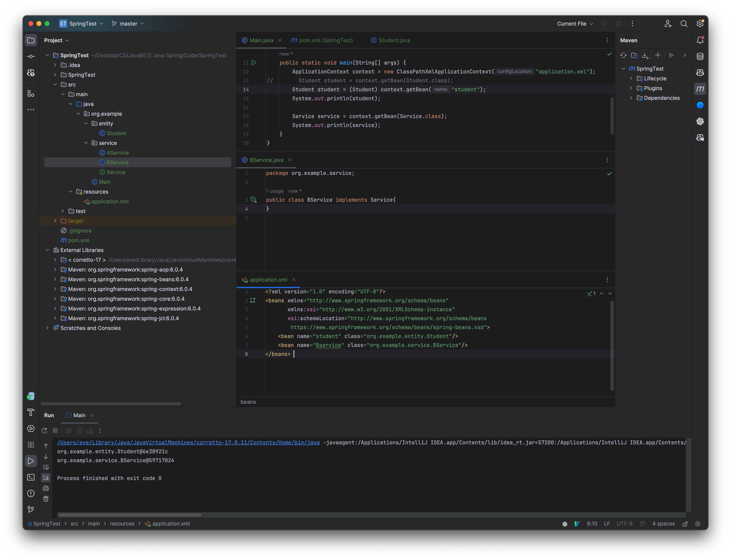The image size is (731, 560).
Task: Click resources in the bottom breadcrumb bar
Action: (x=122, y=524)
